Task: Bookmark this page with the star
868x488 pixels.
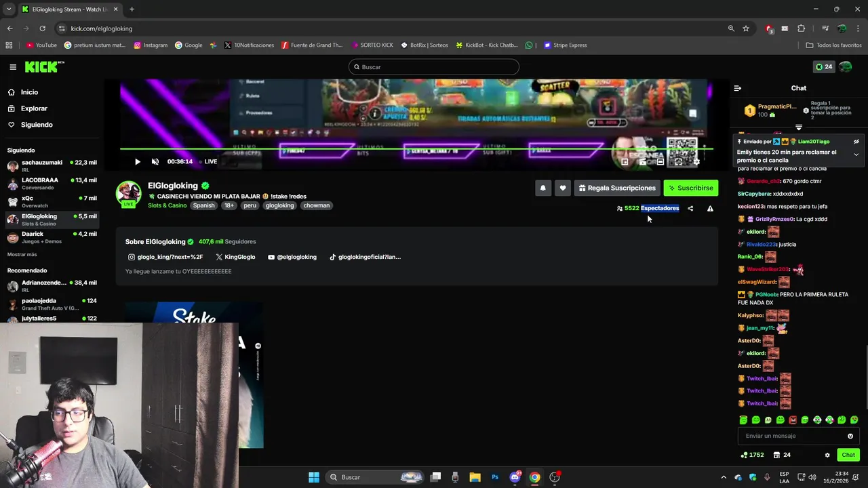Action: pyautogui.click(x=746, y=28)
